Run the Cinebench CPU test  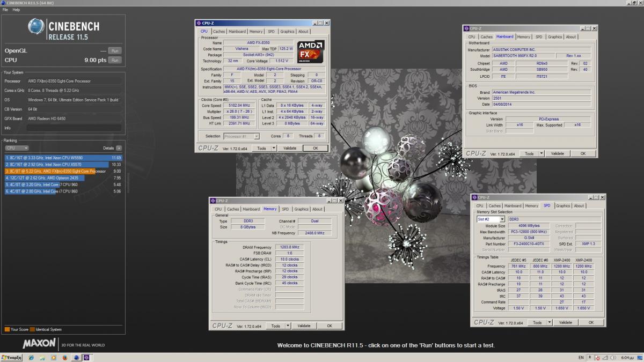pos(114,60)
